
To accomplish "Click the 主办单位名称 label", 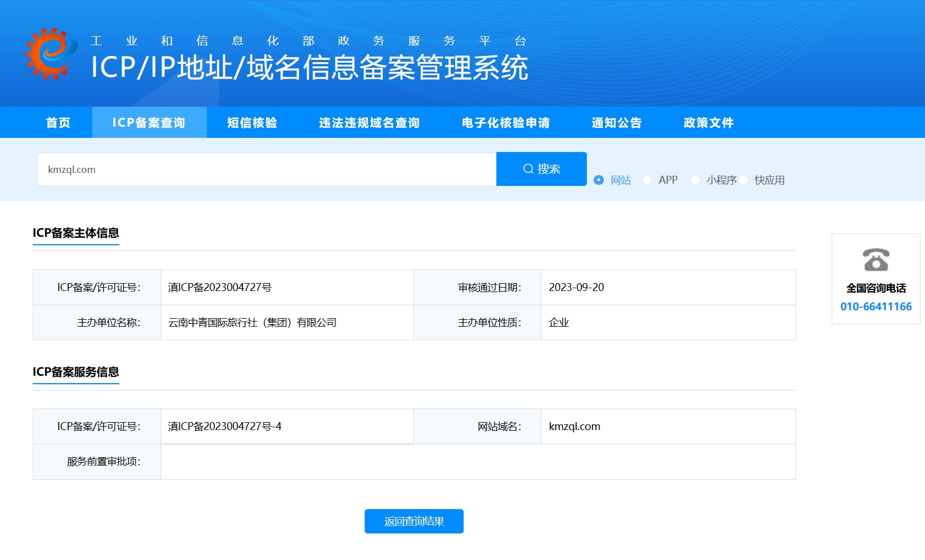I will (109, 322).
